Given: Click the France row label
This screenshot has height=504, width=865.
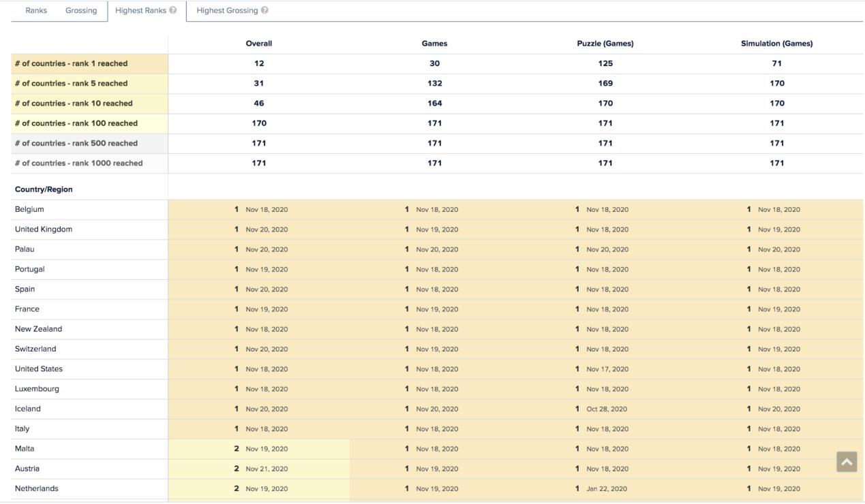Looking at the screenshot, I should (x=27, y=309).
